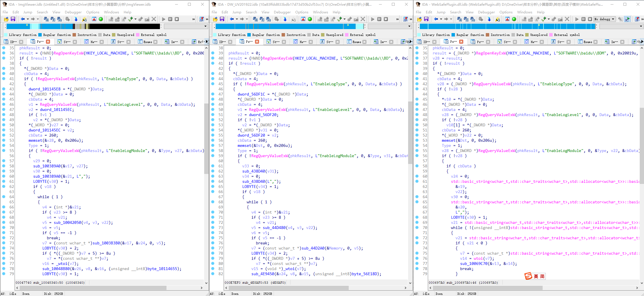Click Sogou input method S icon
Viewport: 644px width, 296px height.
528,276
